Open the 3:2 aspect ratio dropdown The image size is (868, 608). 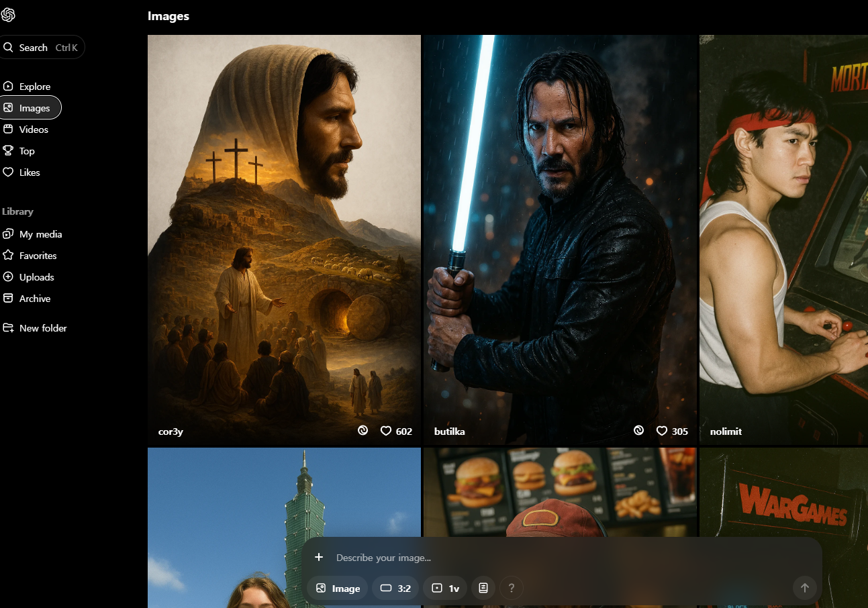tap(395, 589)
